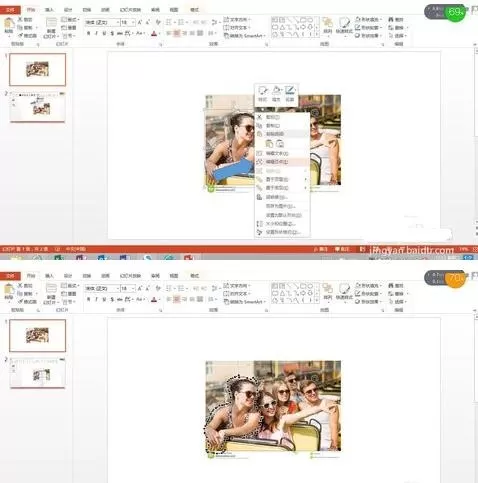The image size is (478, 483).
Task: Choose Format Shape at context menu bottom
Action: tap(282, 232)
